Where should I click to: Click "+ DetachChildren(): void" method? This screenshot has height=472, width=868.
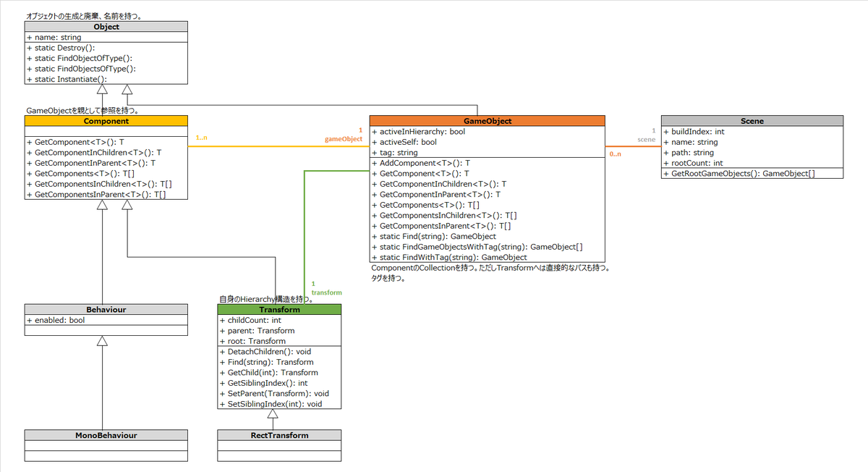point(267,352)
